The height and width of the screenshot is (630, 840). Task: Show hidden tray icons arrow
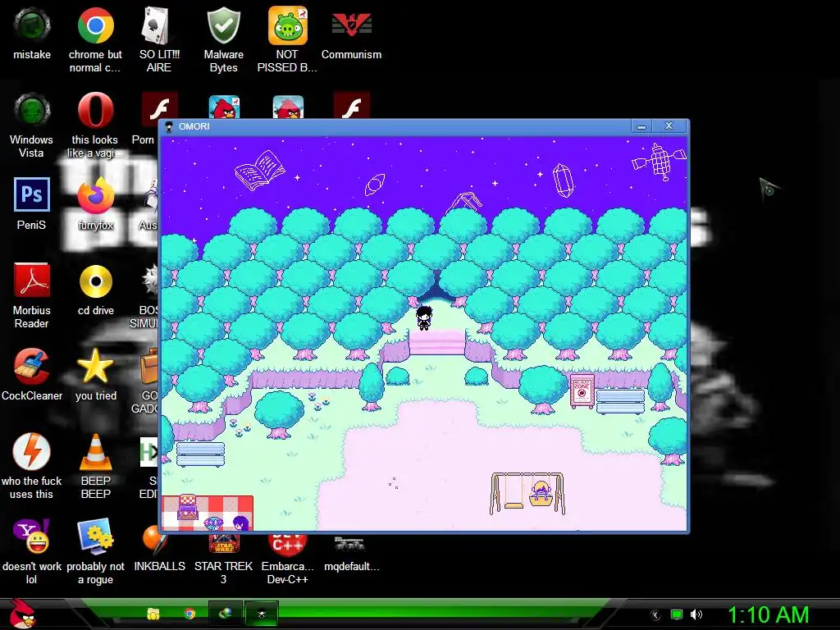[655, 615]
